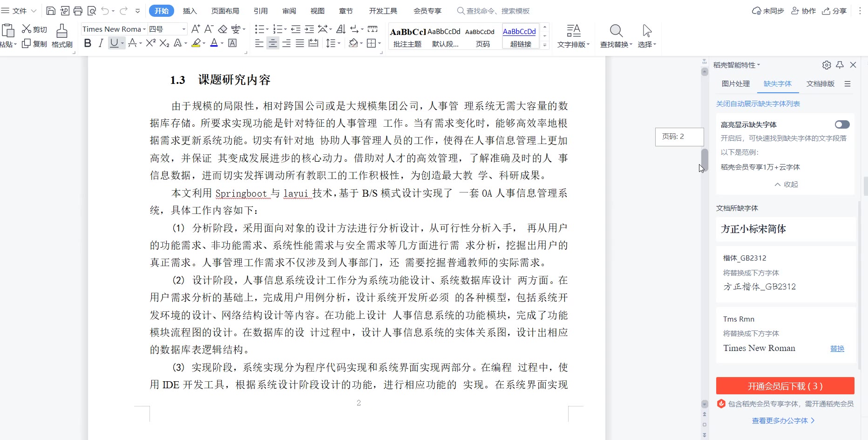Open the 插入 ribbon tab
This screenshot has width=868, height=440.
[190, 11]
